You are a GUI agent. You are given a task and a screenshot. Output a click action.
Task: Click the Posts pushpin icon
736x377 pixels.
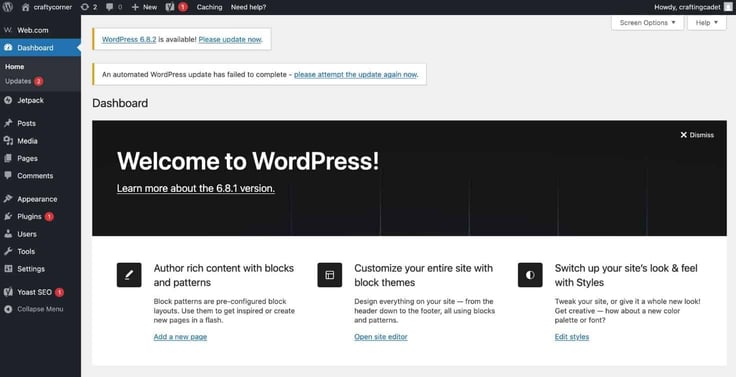coord(8,123)
